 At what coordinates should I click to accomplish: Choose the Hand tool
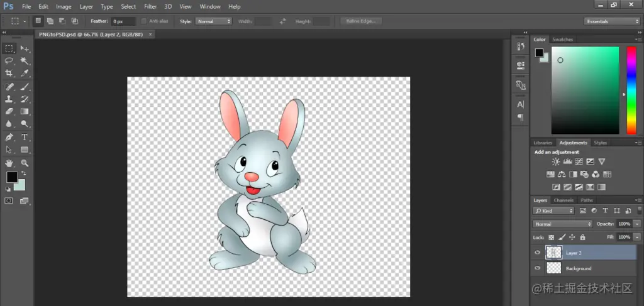9,163
